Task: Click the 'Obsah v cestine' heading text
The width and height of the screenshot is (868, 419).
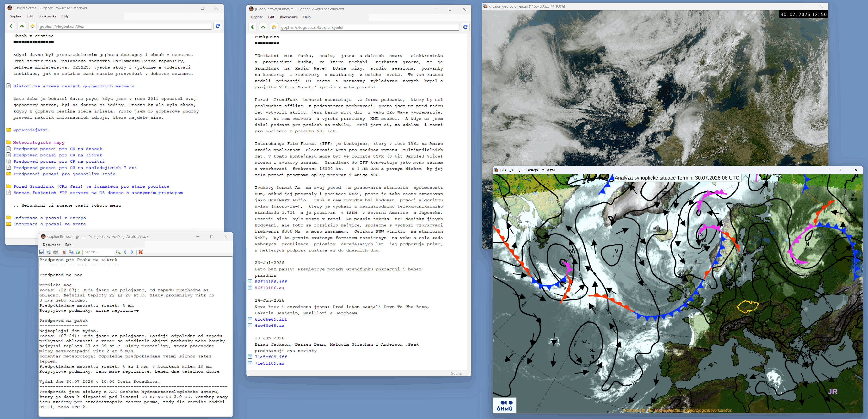Action: point(33,36)
